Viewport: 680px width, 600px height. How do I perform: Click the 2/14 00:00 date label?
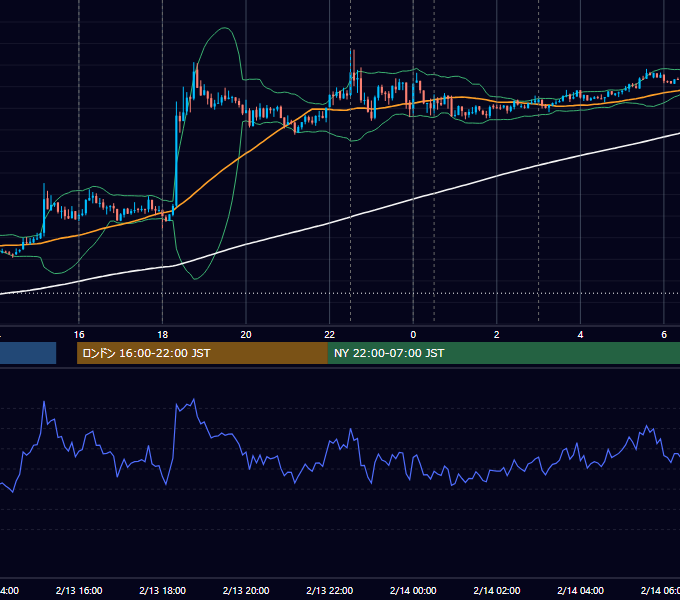pyautogui.click(x=413, y=590)
